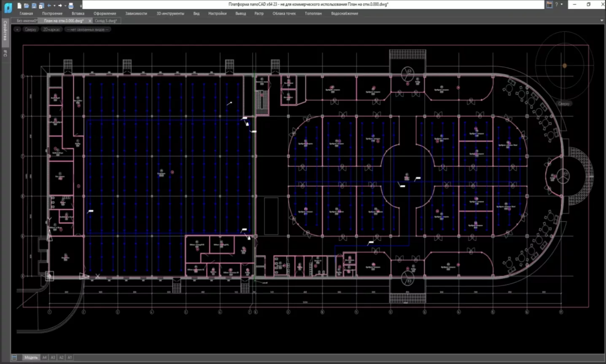Open the layout list icon beside Модель

point(14,357)
